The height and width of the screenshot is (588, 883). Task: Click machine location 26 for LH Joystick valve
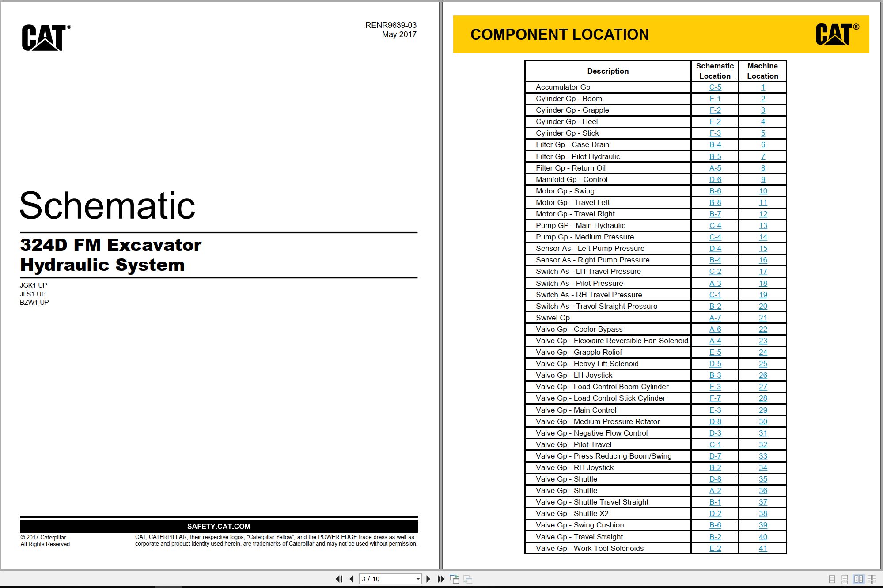coord(763,375)
